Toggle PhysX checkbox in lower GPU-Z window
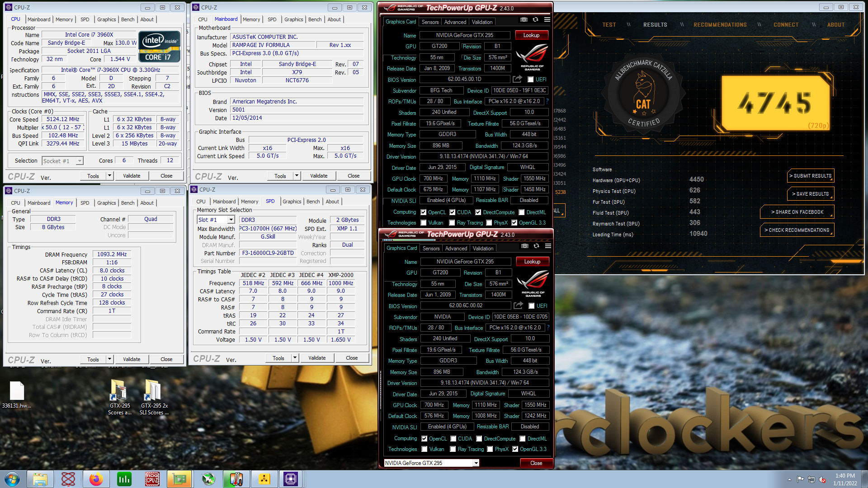This screenshot has width=868, height=488. coord(490,449)
